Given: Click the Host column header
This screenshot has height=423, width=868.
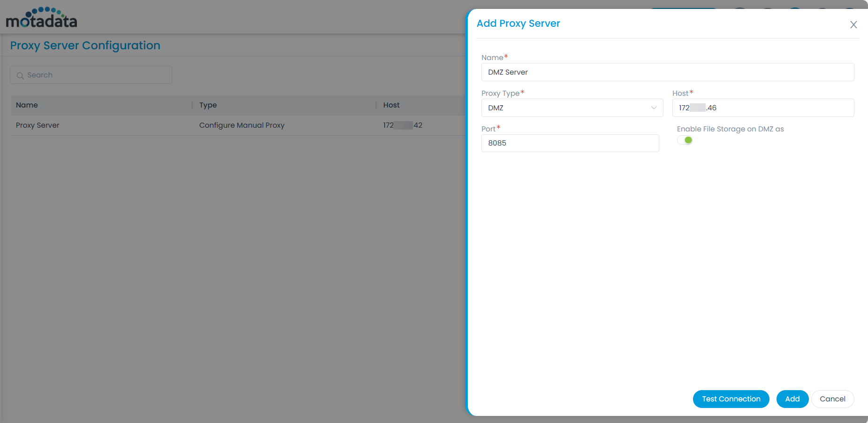Looking at the screenshot, I should click(391, 105).
